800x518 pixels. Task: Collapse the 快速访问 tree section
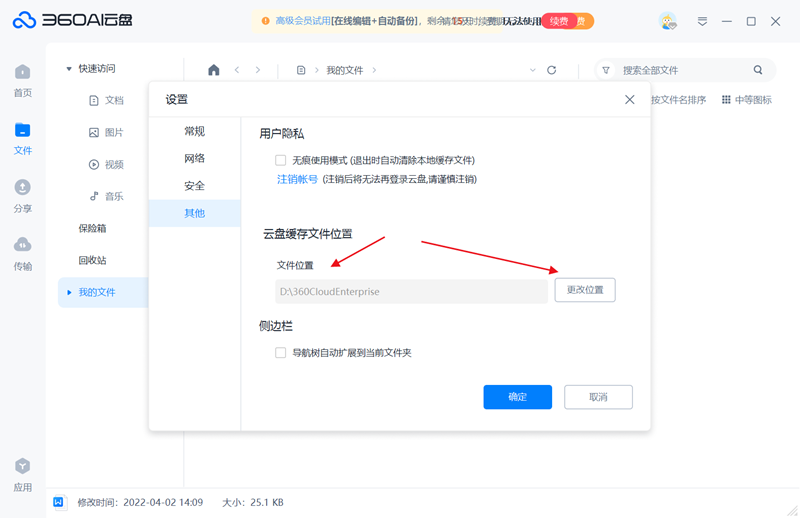coord(69,68)
